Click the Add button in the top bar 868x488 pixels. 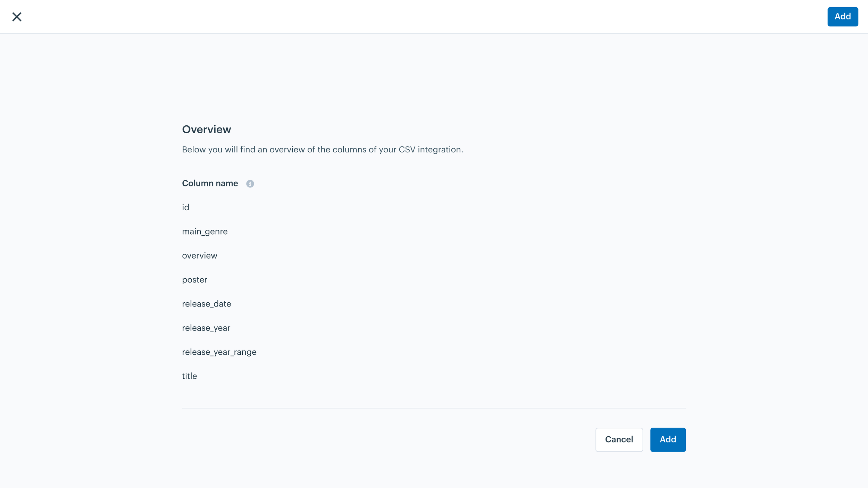(842, 17)
